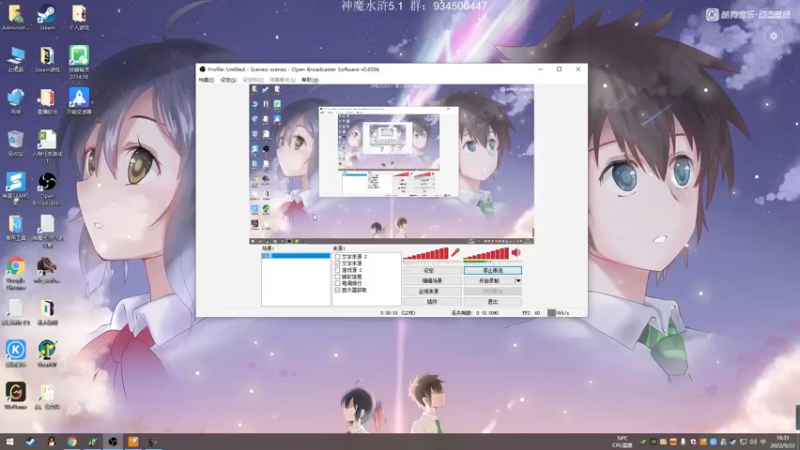The image size is (800, 450).
Task: Open the orange question-mark taskbar app
Action: tap(133, 442)
